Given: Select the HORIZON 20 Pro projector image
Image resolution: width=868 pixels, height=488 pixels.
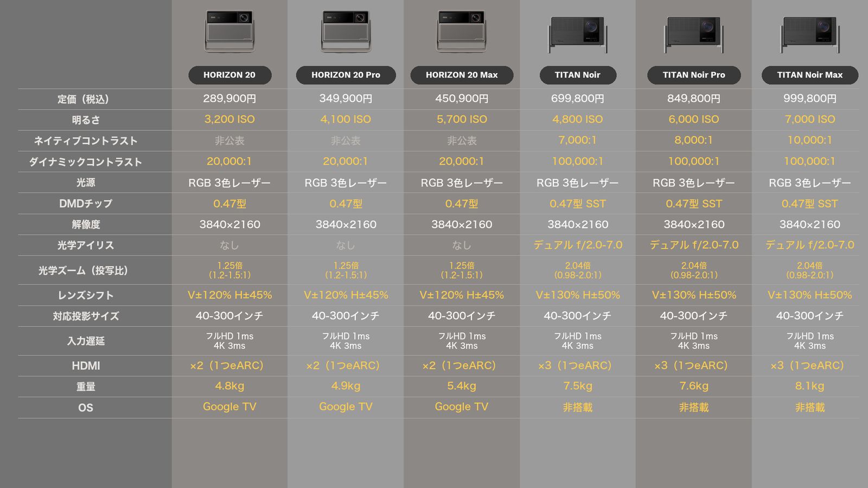Looking at the screenshot, I should point(346,32).
